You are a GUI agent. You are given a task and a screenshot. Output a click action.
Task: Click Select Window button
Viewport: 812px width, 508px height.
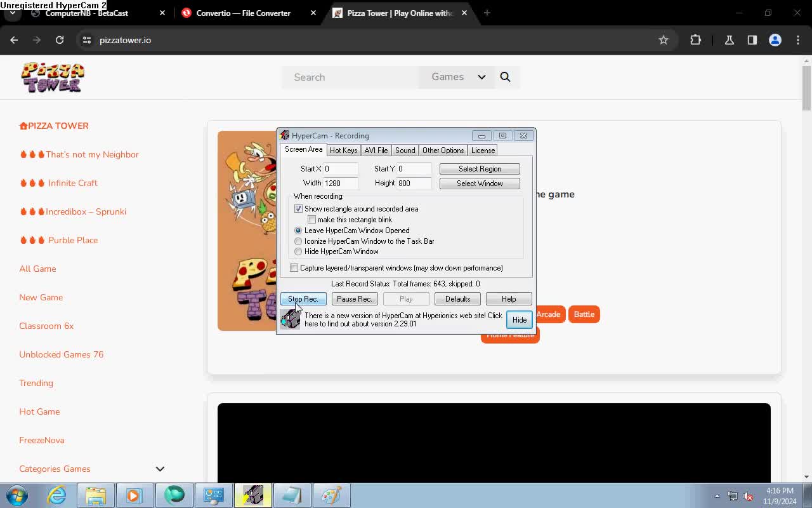[x=480, y=184]
